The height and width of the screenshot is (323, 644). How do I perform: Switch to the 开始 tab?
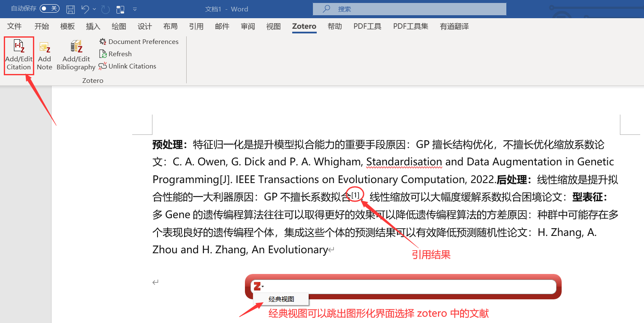(x=42, y=26)
